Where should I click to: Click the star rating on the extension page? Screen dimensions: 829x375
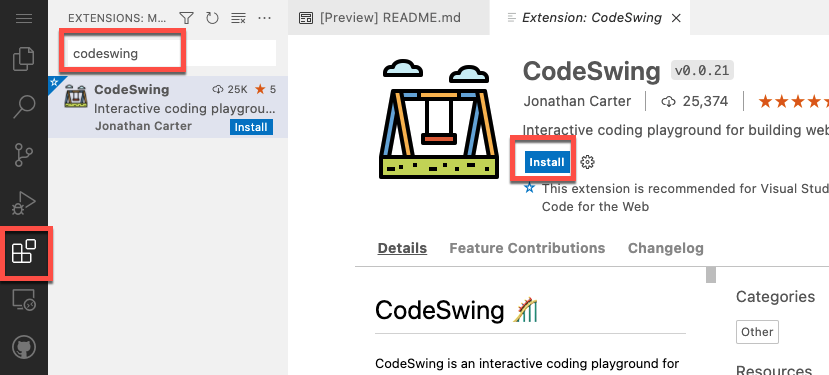(793, 101)
